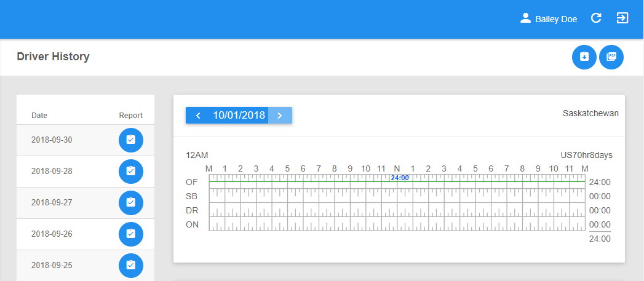Open report for 2018-09-27
This screenshot has height=281, width=644.
pyautogui.click(x=130, y=202)
